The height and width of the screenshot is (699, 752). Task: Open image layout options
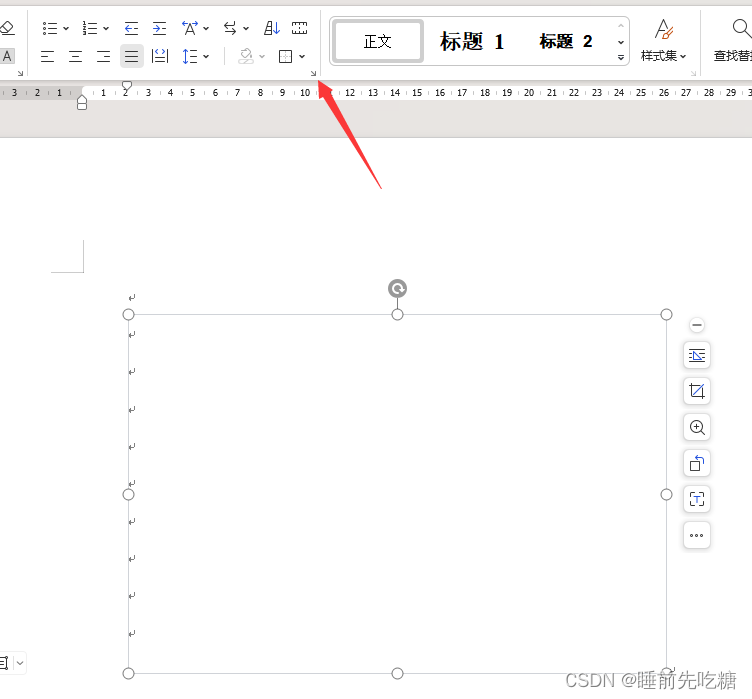click(x=696, y=355)
